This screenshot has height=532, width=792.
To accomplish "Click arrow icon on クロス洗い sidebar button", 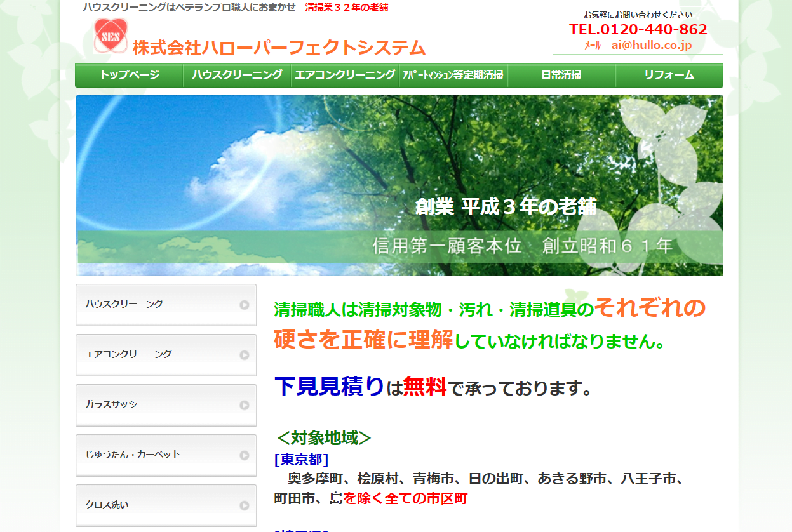I will point(244,505).
